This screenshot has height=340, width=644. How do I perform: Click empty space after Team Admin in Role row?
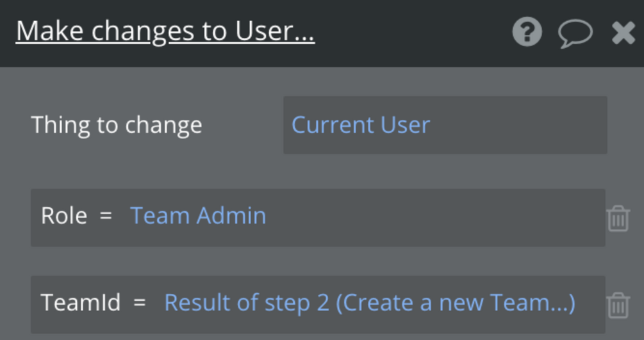click(436, 217)
